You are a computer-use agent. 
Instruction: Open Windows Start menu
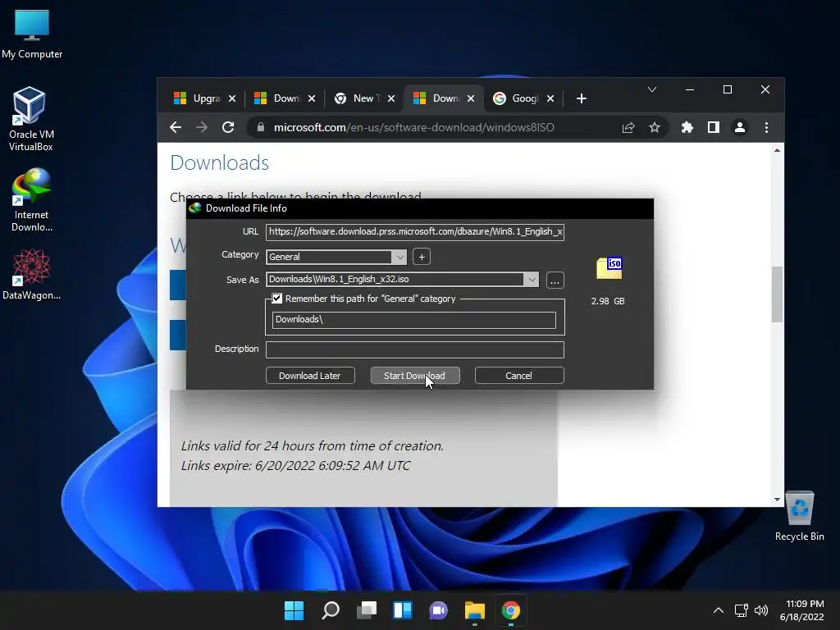point(294,610)
